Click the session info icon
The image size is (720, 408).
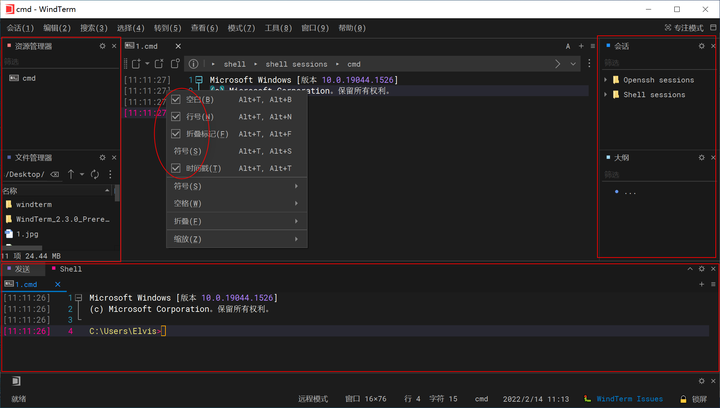pos(193,64)
